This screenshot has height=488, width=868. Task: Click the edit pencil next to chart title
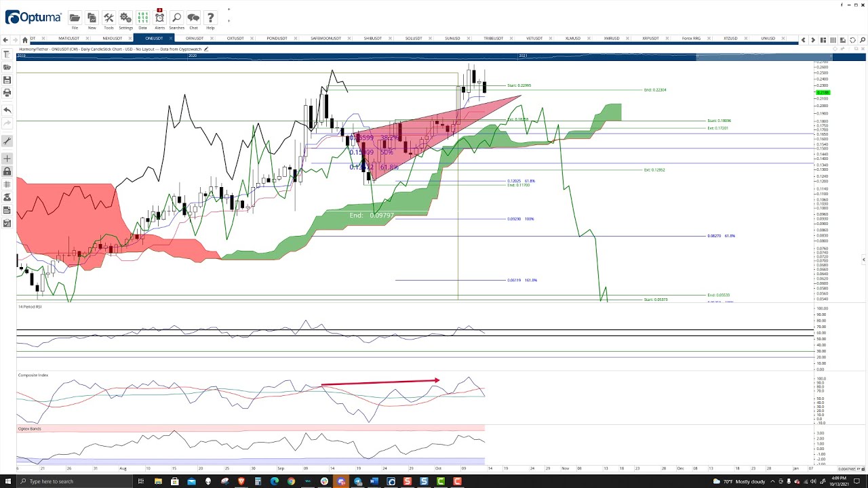pyautogui.click(x=206, y=49)
